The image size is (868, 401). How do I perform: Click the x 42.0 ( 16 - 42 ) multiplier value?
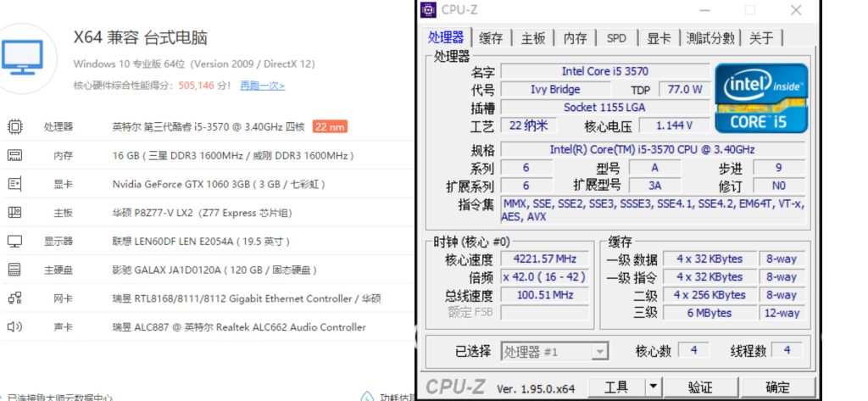click(x=545, y=277)
